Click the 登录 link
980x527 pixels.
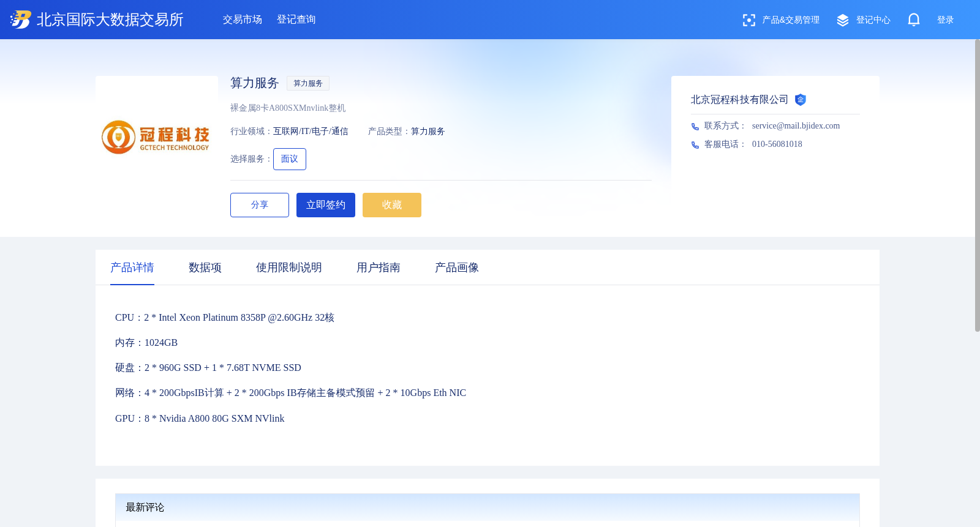coord(946,20)
